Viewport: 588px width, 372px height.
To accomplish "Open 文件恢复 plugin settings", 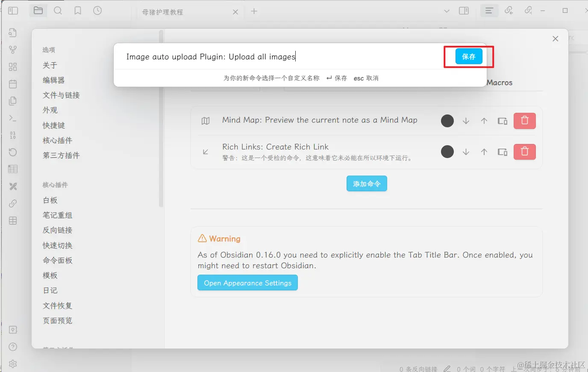I will pos(58,306).
